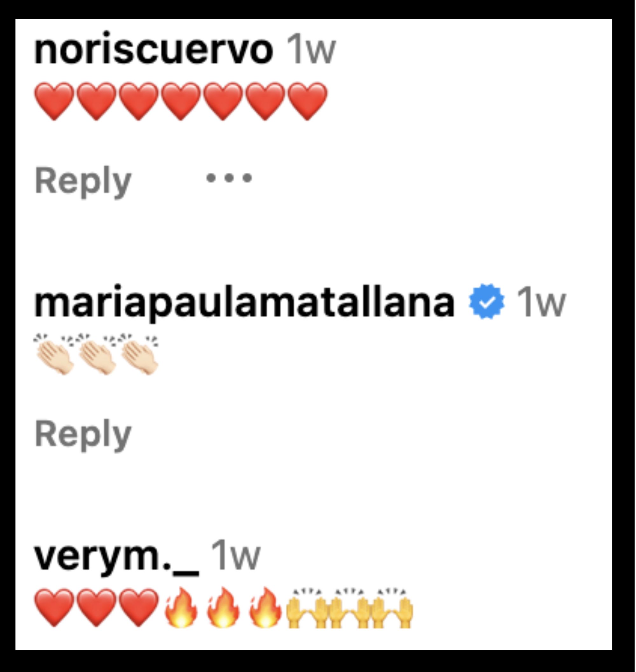Viewport: 636px width, 672px height.
Task: Click the blue verified badge
Action: coord(487,301)
